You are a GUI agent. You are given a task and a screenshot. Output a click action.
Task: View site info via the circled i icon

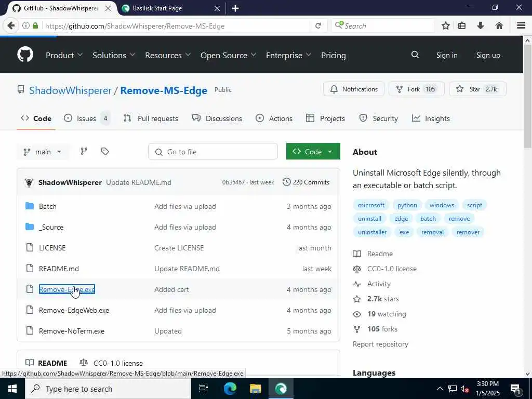pyautogui.click(x=26, y=26)
